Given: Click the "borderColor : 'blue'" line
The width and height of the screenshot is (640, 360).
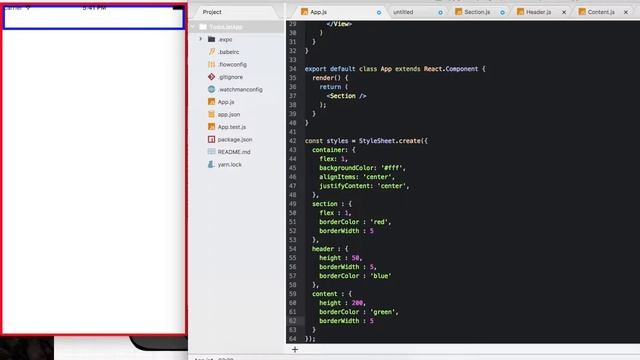Looking at the screenshot, I should click(x=355, y=276).
